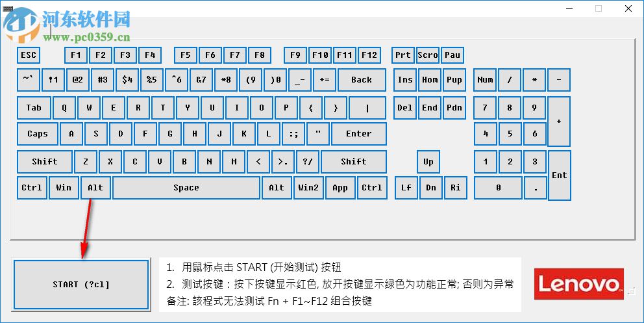644x323 pixels.
Task: Click the Pup key button
Action: tap(454, 80)
